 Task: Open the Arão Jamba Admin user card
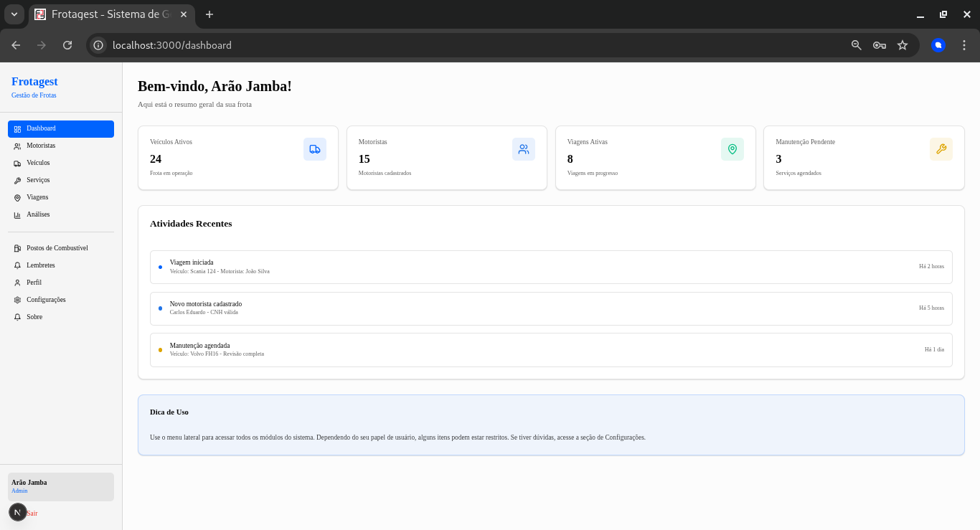61,487
